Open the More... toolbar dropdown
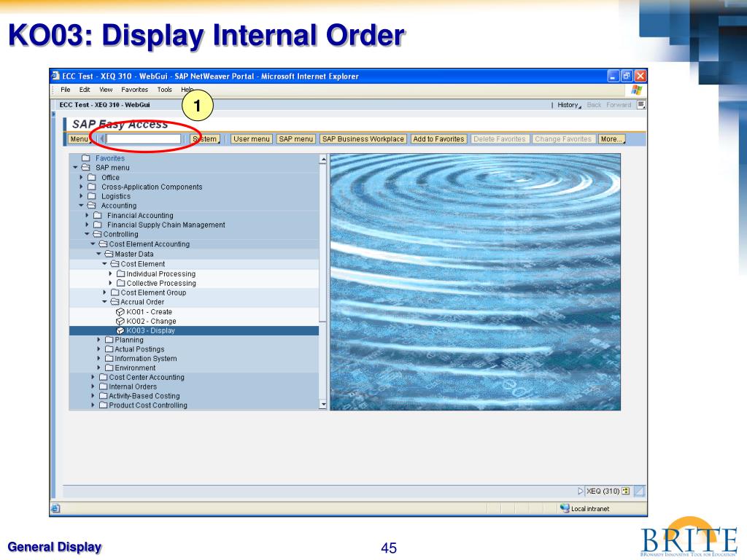 click(612, 139)
